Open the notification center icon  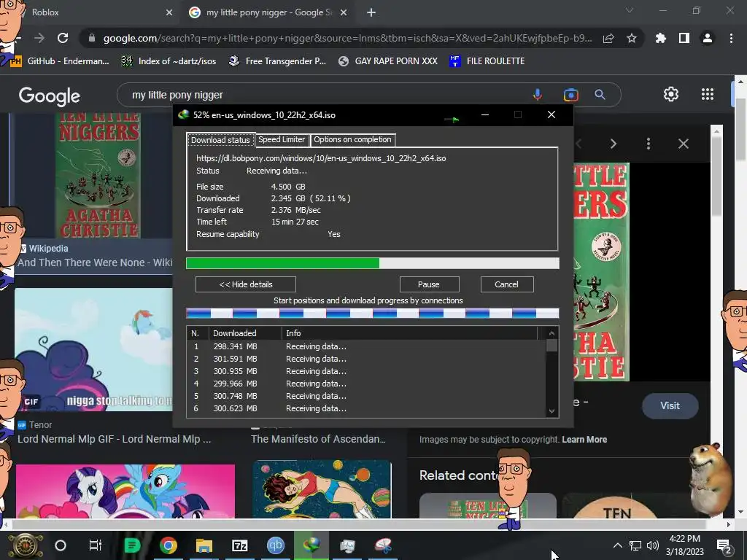click(724, 545)
